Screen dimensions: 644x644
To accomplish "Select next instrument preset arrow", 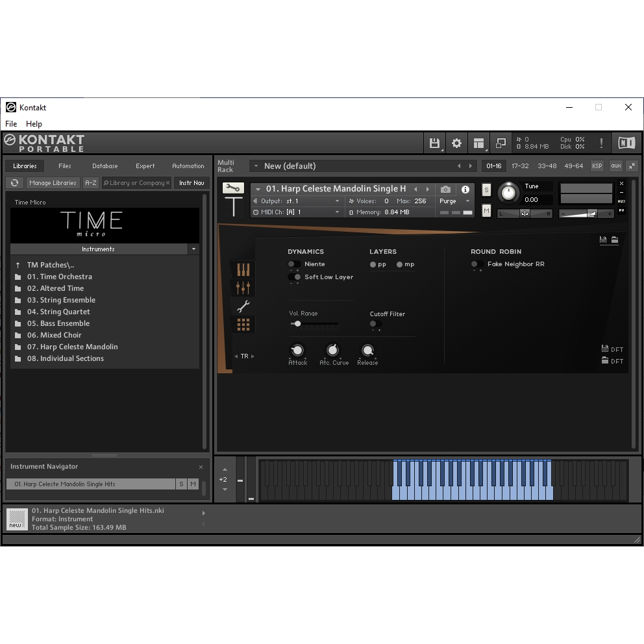I will (428, 190).
